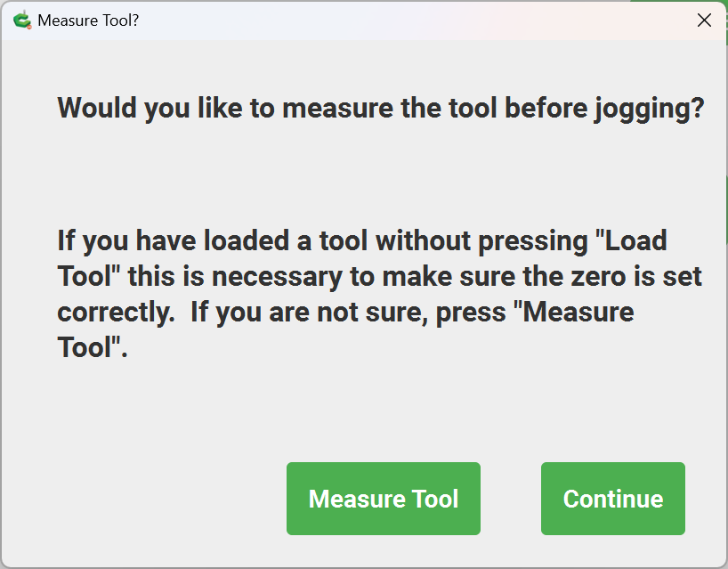Screen dimensions: 728x569
Task: Click the word "correctly." in the message
Action: click(x=116, y=313)
